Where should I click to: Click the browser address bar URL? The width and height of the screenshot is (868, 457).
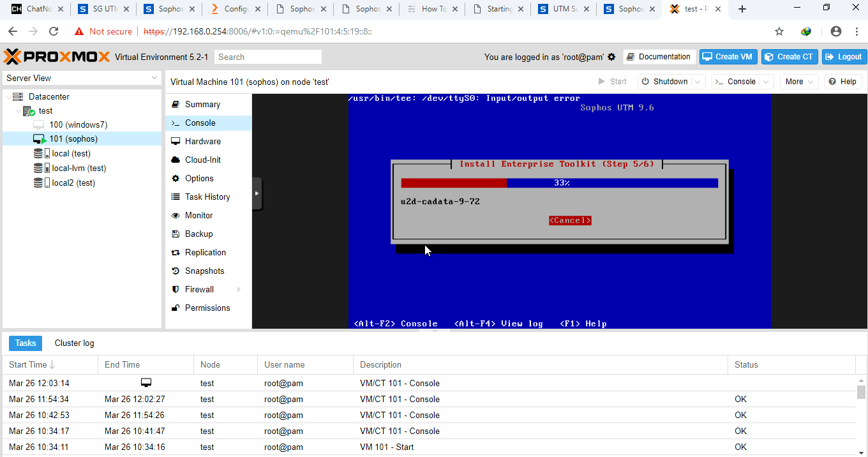[258, 31]
